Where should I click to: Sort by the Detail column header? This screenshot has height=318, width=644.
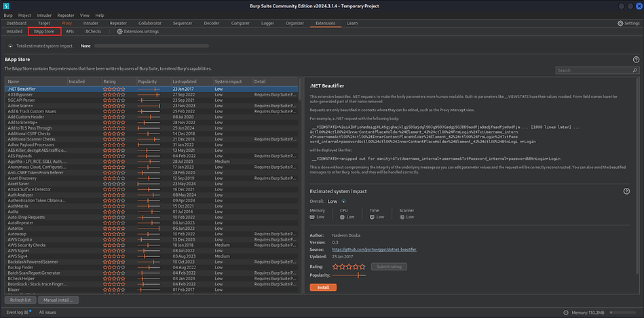pos(276,81)
